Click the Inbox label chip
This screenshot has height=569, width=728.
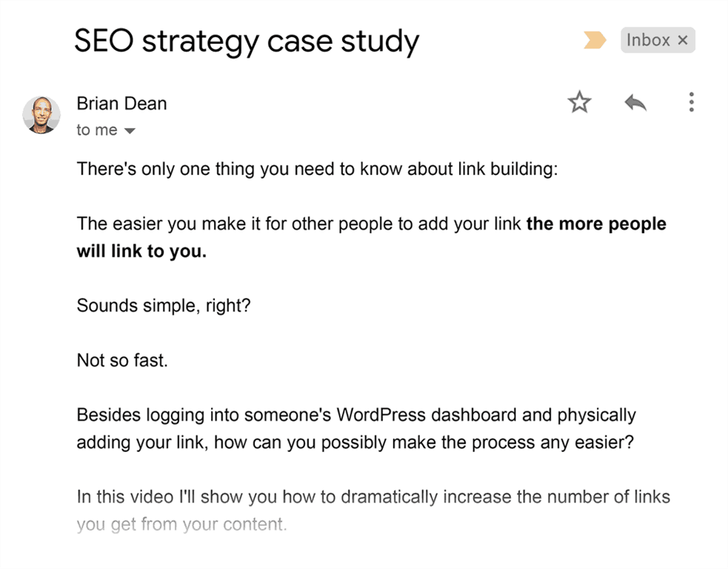click(x=648, y=41)
